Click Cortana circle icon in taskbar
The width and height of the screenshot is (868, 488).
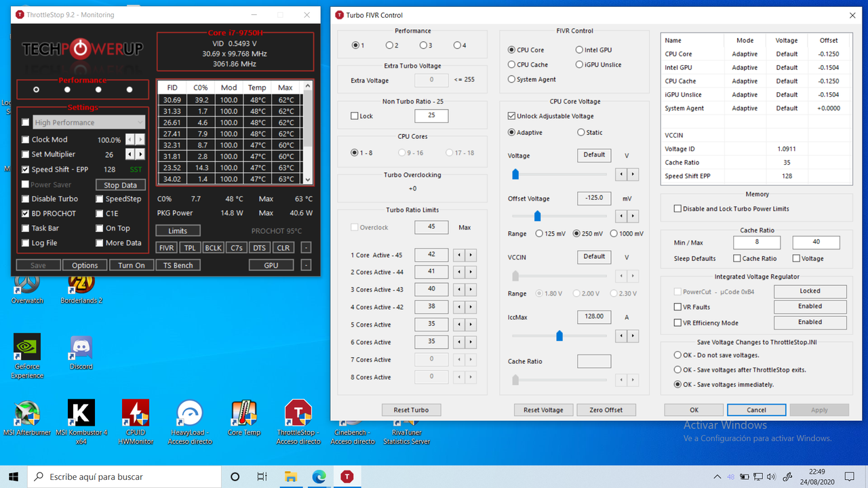tap(235, 476)
